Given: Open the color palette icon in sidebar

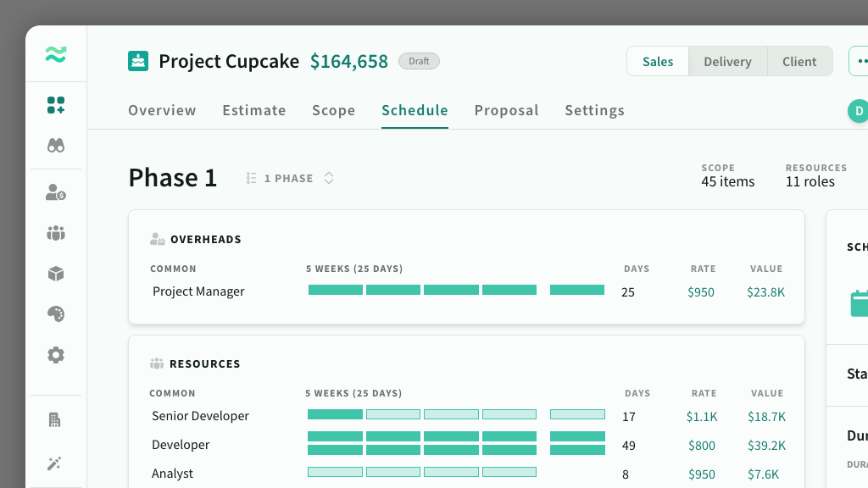Looking at the screenshot, I should [x=56, y=314].
